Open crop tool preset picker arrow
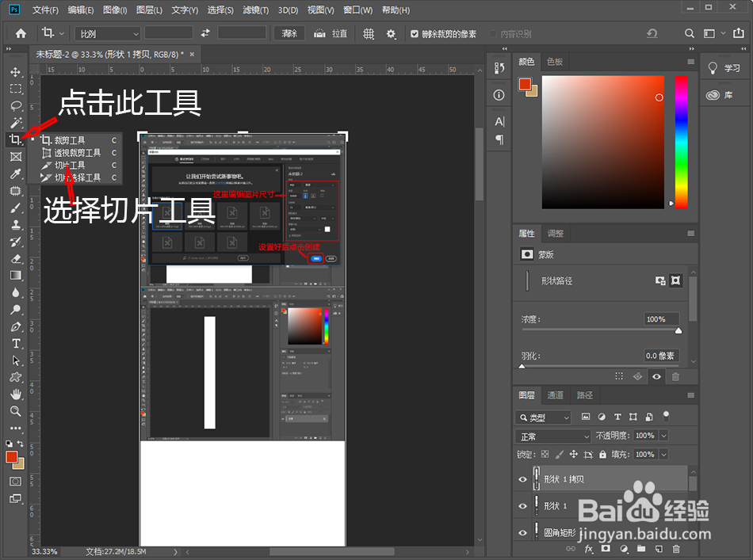This screenshot has height=560, width=753. 62,33
